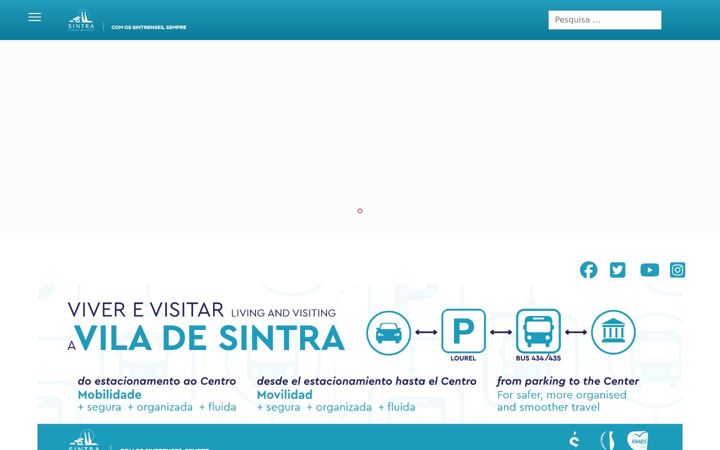This screenshot has height=450, width=720.
Task: Open the Twitter social page
Action: (x=618, y=270)
